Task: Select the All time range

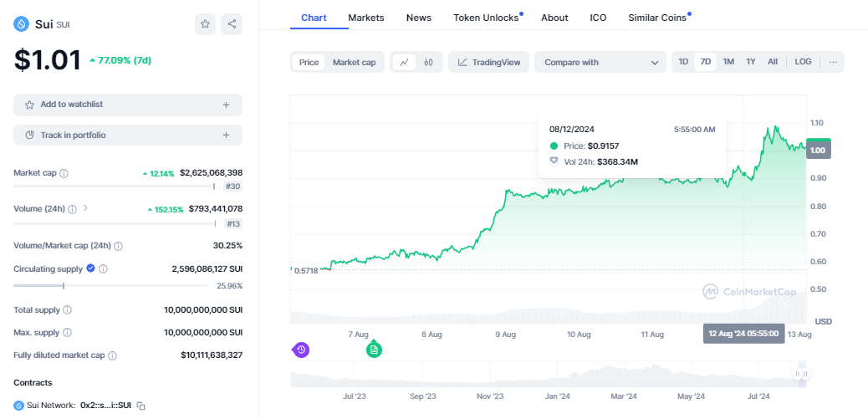Action: coord(773,61)
